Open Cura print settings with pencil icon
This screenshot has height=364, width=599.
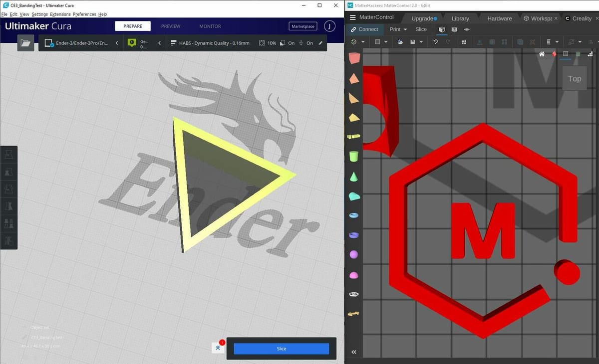(x=320, y=43)
